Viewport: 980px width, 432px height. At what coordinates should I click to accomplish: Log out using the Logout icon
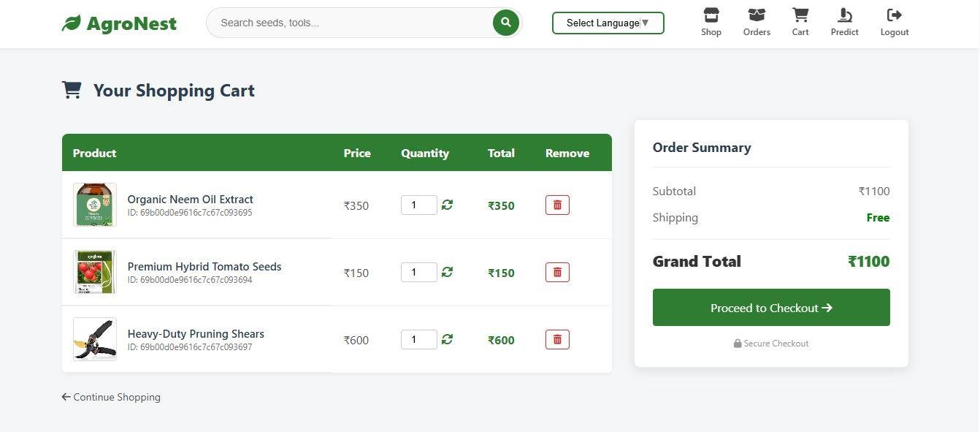894,22
